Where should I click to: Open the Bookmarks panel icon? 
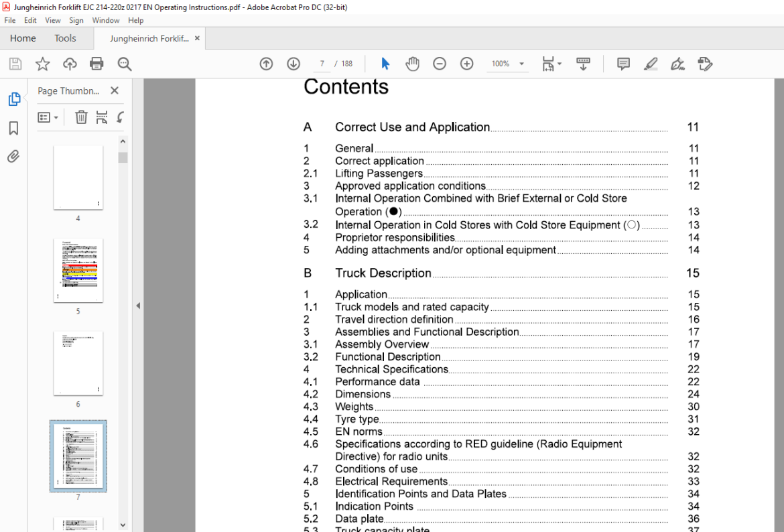pyautogui.click(x=13, y=128)
